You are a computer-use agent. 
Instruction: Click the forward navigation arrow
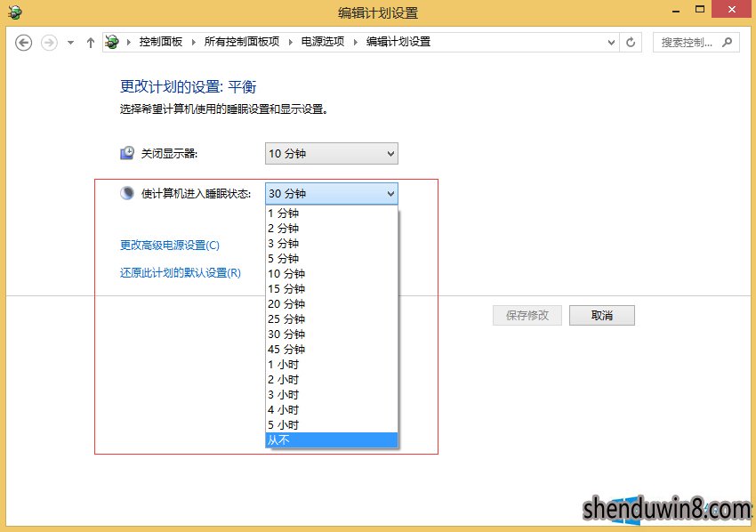[x=49, y=43]
